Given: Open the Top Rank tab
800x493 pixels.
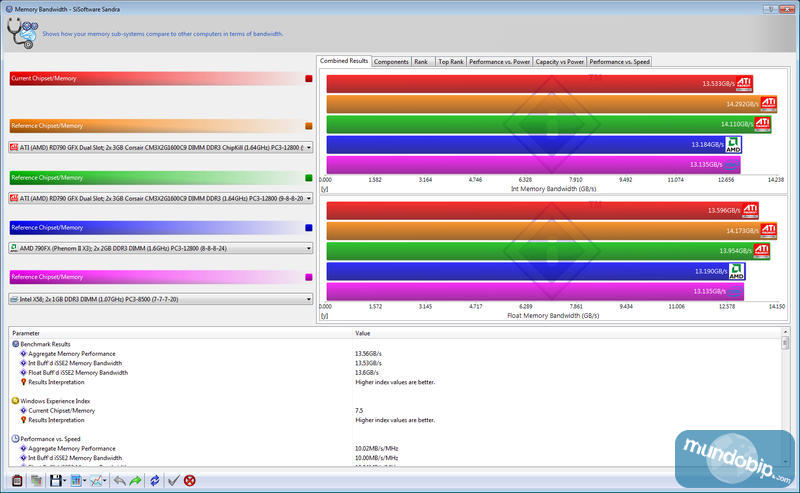Looking at the screenshot, I should point(451,62).
